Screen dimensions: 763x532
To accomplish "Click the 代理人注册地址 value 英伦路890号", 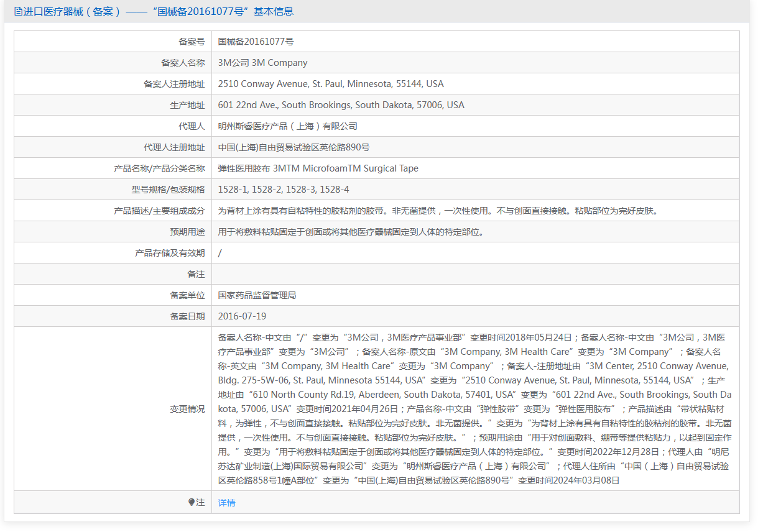I will click(294, 147).
